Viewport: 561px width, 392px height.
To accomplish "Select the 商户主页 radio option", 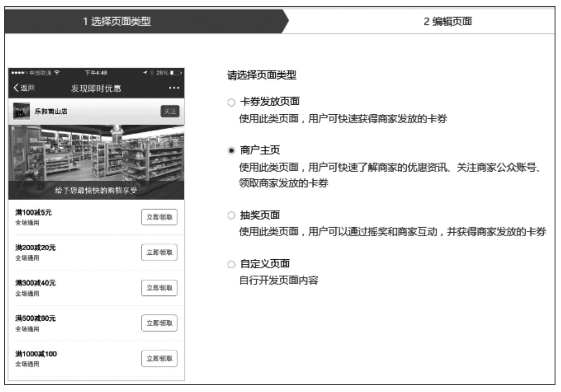I will pos(231,151).
